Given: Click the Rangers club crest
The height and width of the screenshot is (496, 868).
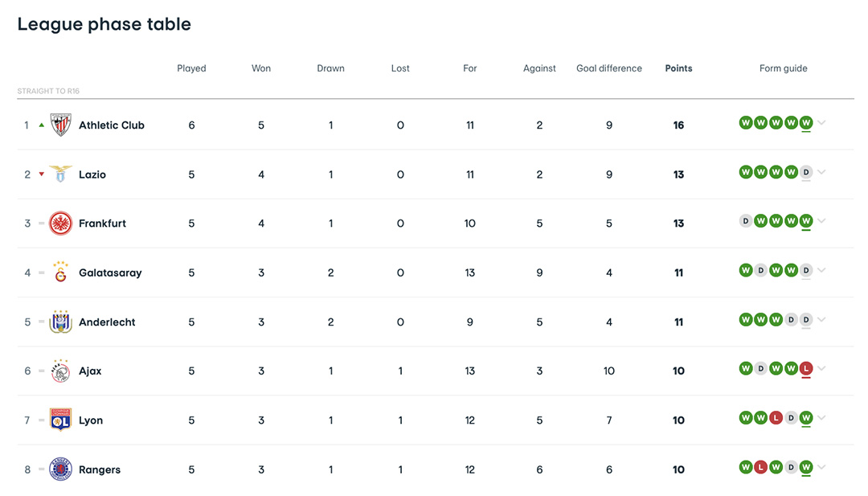Looking at the screenshot, I should [60, 469].
